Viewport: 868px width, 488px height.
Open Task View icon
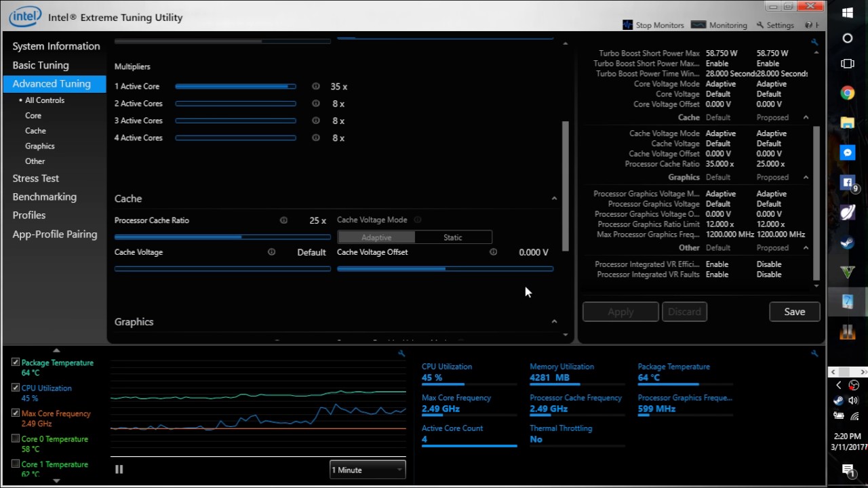(848, 64)
